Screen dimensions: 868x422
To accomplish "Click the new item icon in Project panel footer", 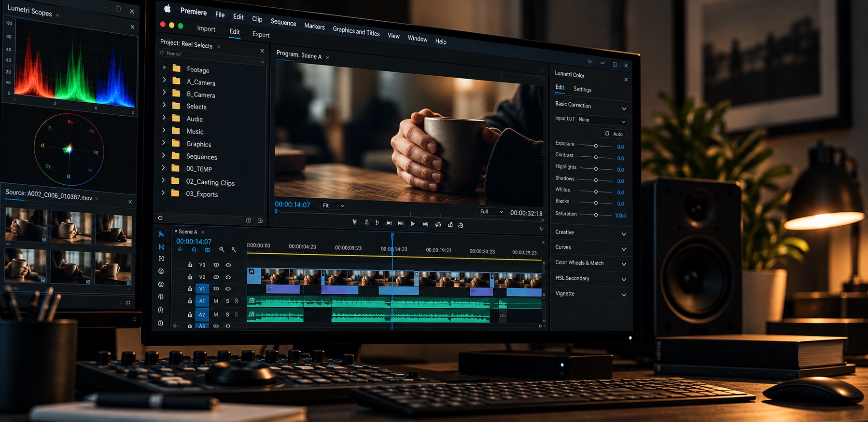I will coord(260,220).
